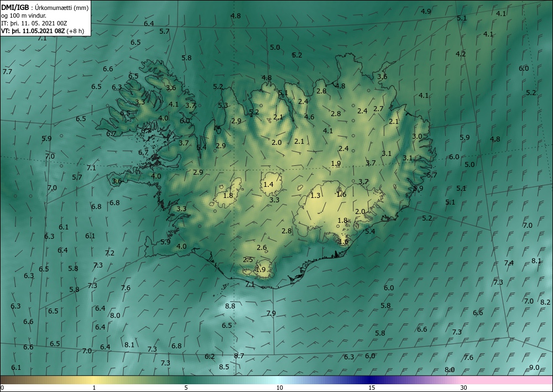
Task: Click the 5.3 value in the northern bay
Action: click(223, 105)
